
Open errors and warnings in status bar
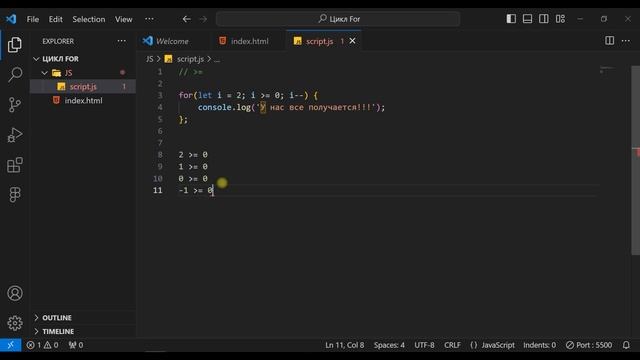(42, 345)
